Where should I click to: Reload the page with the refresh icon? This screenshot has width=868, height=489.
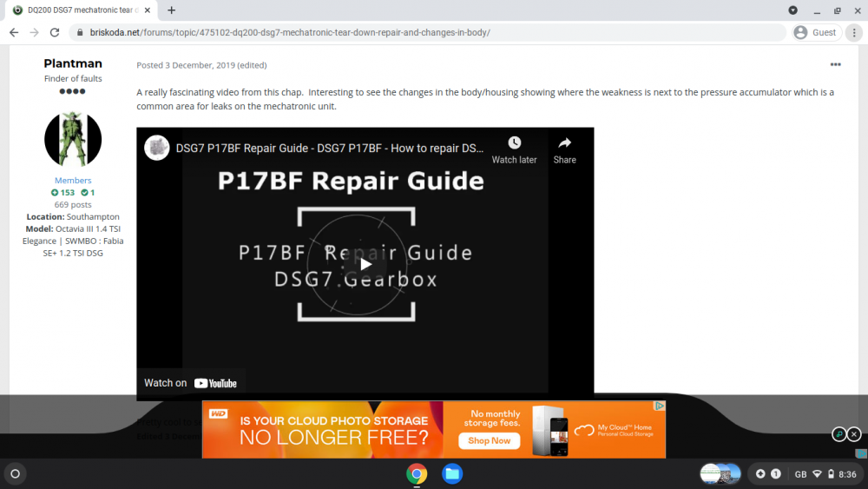(x=54, y=33)
